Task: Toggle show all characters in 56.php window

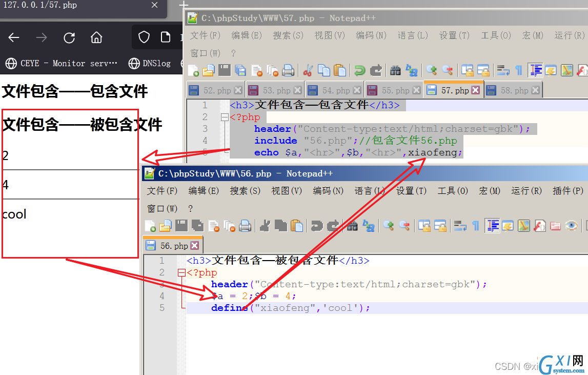Action: [x=476, y=226]
